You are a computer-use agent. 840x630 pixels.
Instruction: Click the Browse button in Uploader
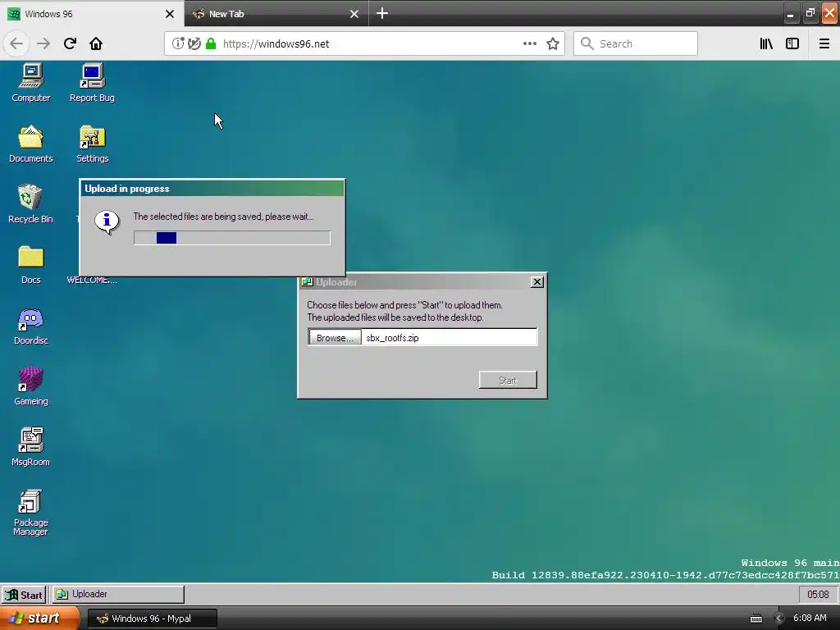coord(335,337)
